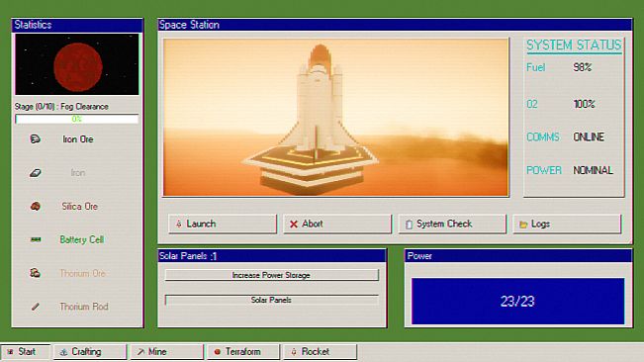Click the green Battery Cell icon

tap(36, 239)
